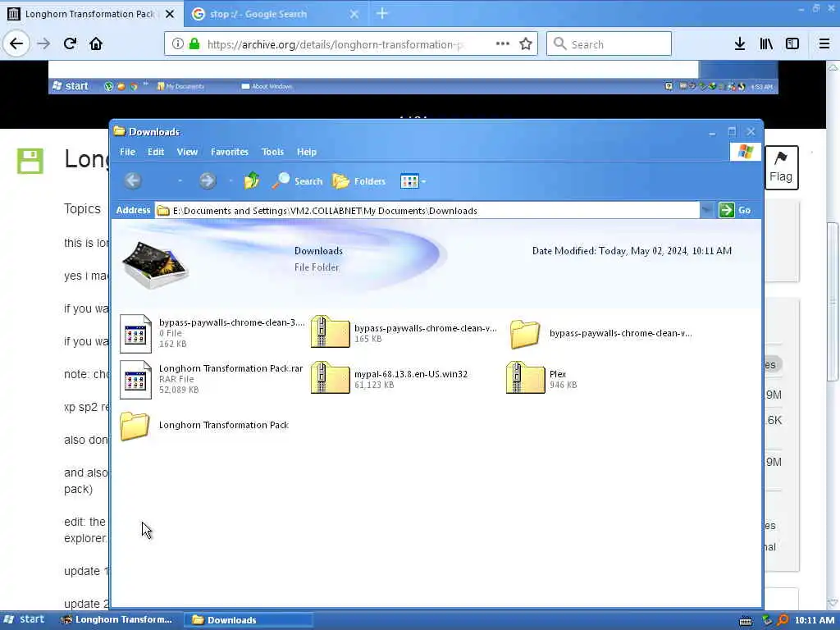This screenshot has height=630, width=840.
Task: Click the Flag button on archive.org page
Action: 781,167
